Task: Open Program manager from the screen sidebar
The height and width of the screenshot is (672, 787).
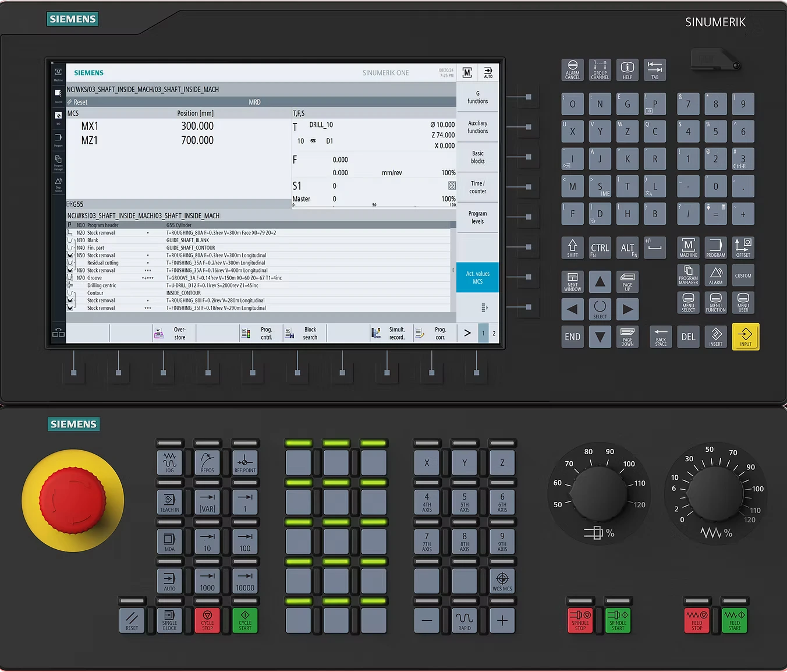Action: tap(58, 161)
